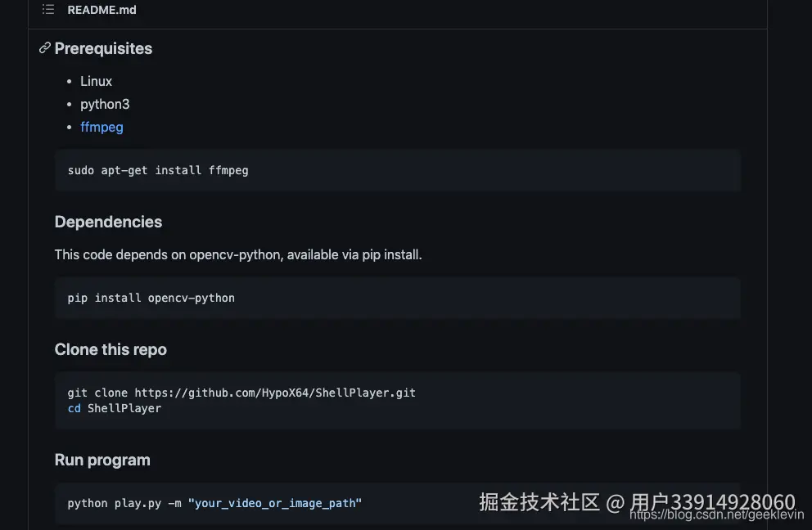Click the sentence about opencv-python dependency
This screenshot has width=812, height=530.
[x=238, y=254]
